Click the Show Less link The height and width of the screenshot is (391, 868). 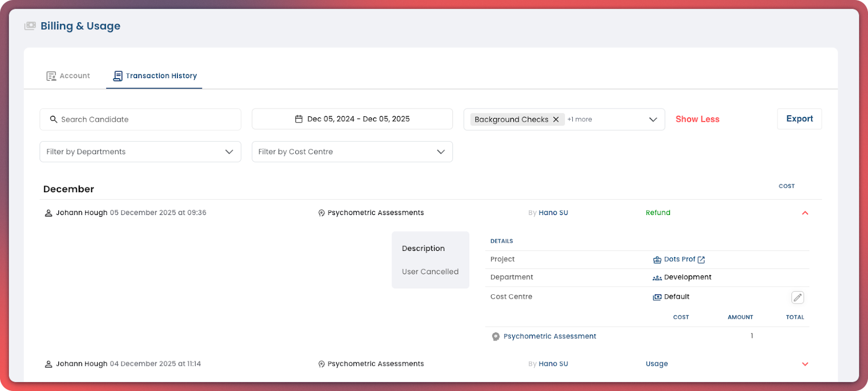697,119
